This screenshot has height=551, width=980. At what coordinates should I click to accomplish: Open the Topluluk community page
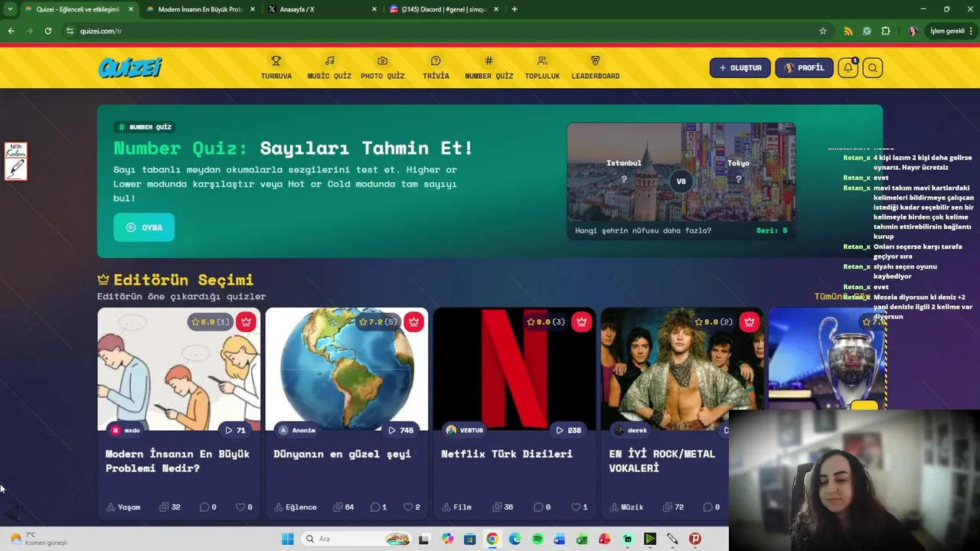click(542, 67)
